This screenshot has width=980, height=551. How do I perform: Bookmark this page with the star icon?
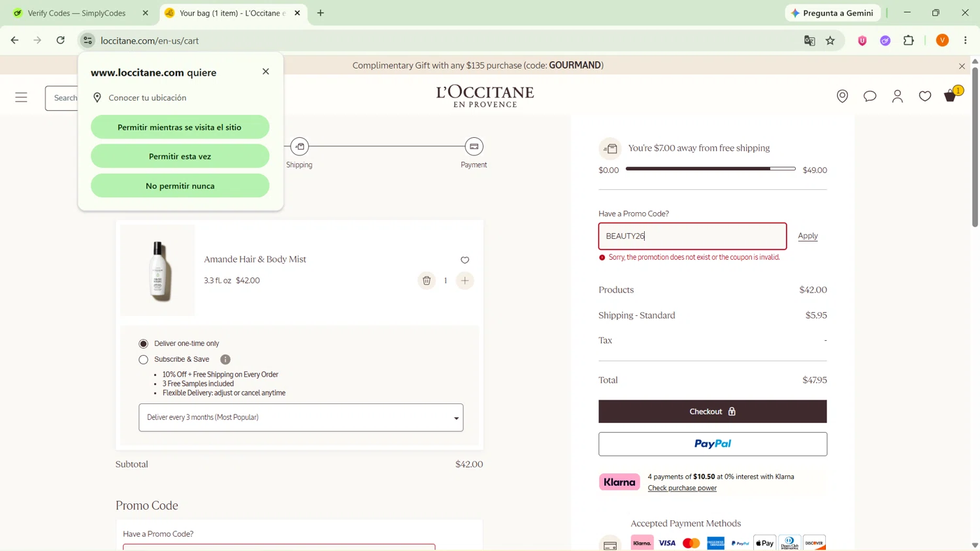point(830,40)
